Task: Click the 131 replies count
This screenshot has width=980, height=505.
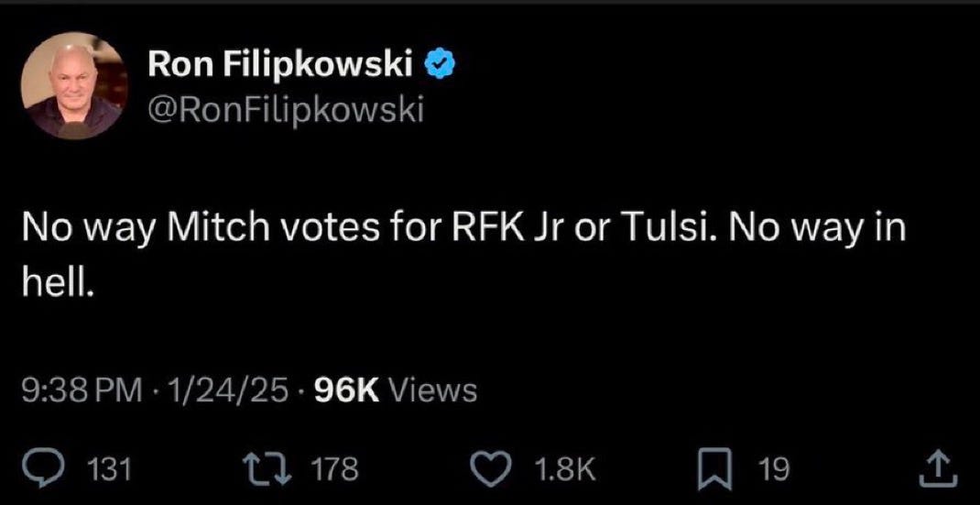Action: coord(114,470)
